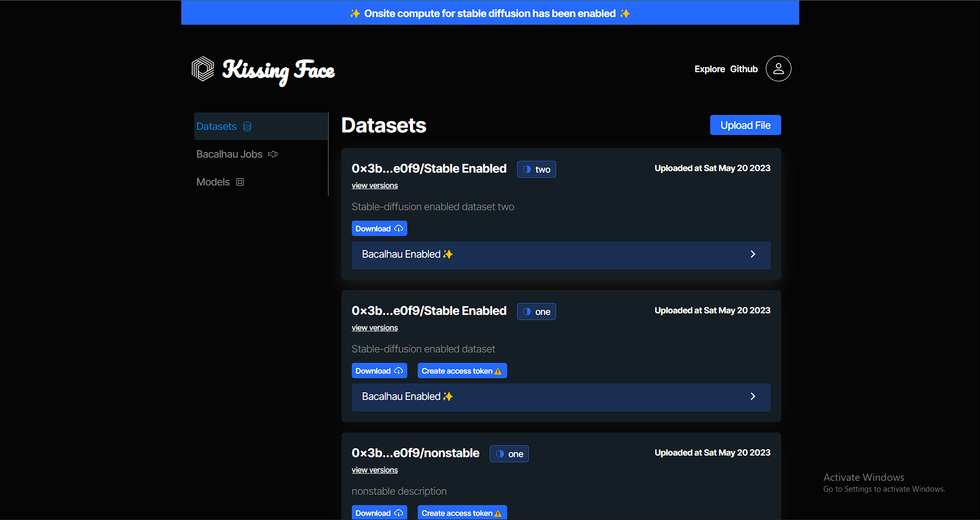Viewport: 980px width, 520px height.
Task: Open view versions for Stable Enabled one
Action: [x=374, y=328]
